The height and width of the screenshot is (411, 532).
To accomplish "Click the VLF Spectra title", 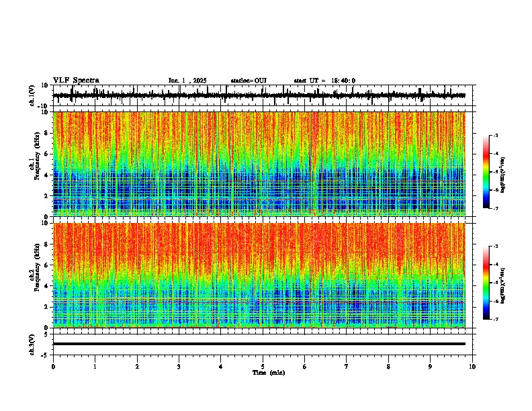I will click(x=76, y=81).
